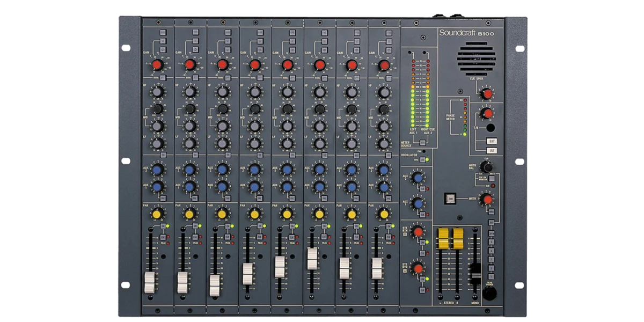The image size is (644, 322).
Task: Turn the master AUX 2 blue knob
Action: coord(418,177)
